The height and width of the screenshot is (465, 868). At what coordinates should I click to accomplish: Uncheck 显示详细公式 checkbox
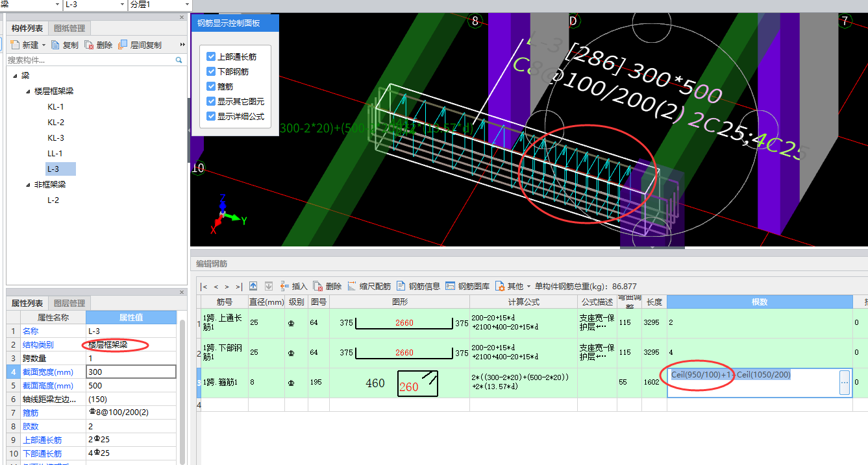point(211,116)
